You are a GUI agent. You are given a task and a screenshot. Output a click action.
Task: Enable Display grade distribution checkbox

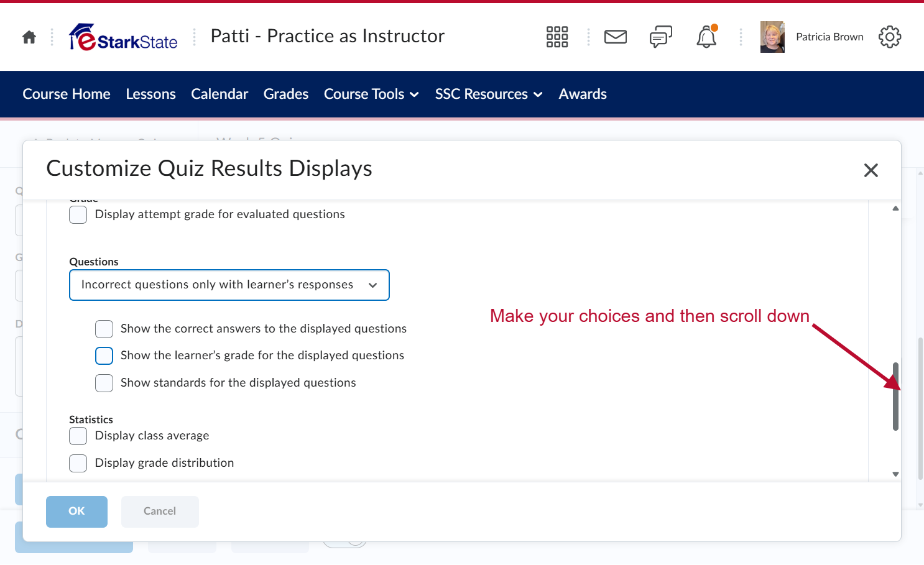click(78, 463)
